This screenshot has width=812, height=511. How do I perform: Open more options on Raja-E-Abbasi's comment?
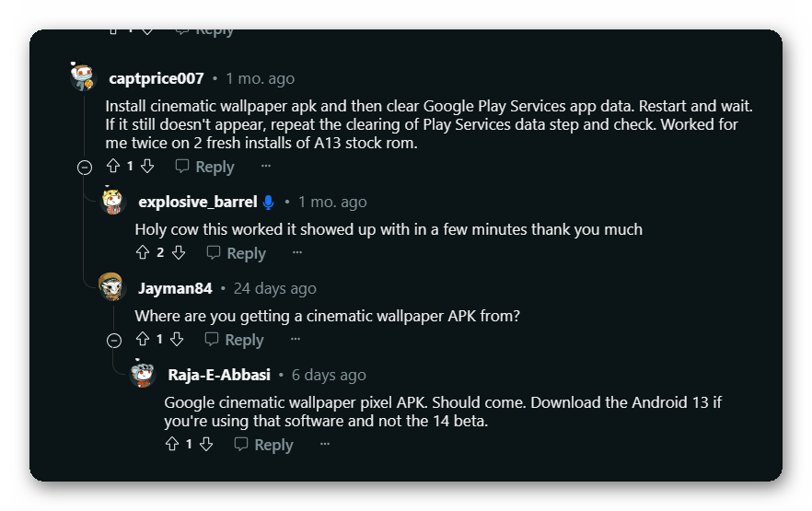[325, 445]
